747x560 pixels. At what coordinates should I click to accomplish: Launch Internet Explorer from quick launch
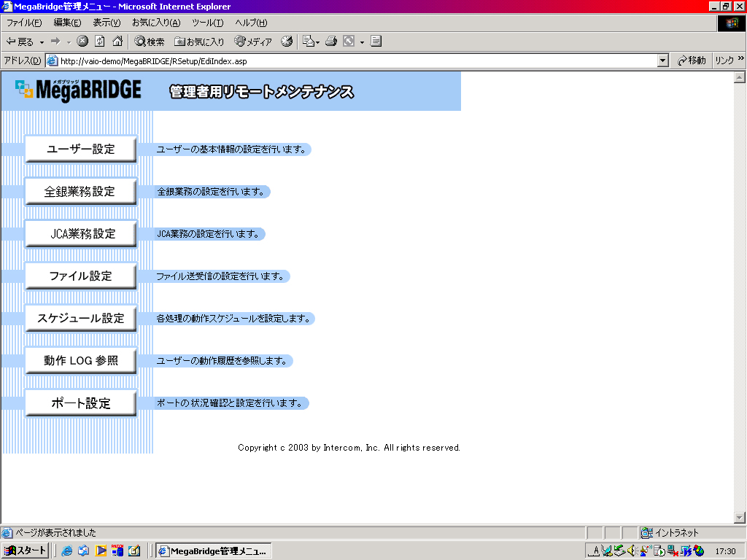click(66, 551)
